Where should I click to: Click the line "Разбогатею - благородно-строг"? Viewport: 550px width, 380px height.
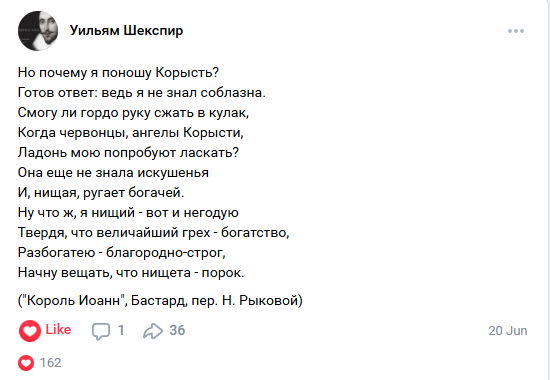click(x=121, y=253)
